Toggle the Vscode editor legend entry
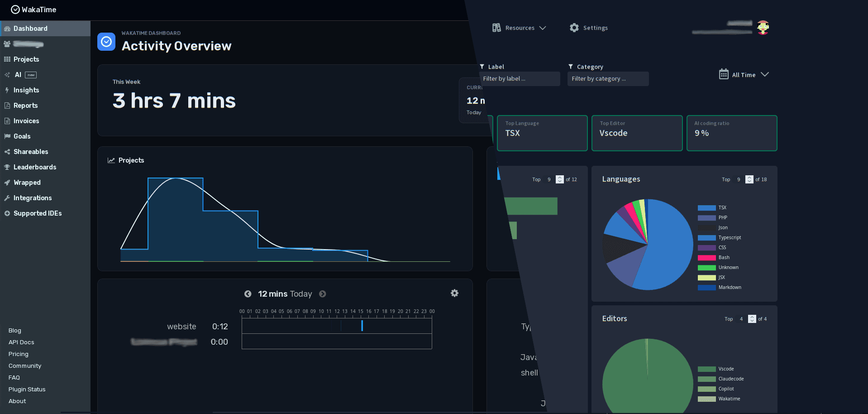 [x=716, y=369]
